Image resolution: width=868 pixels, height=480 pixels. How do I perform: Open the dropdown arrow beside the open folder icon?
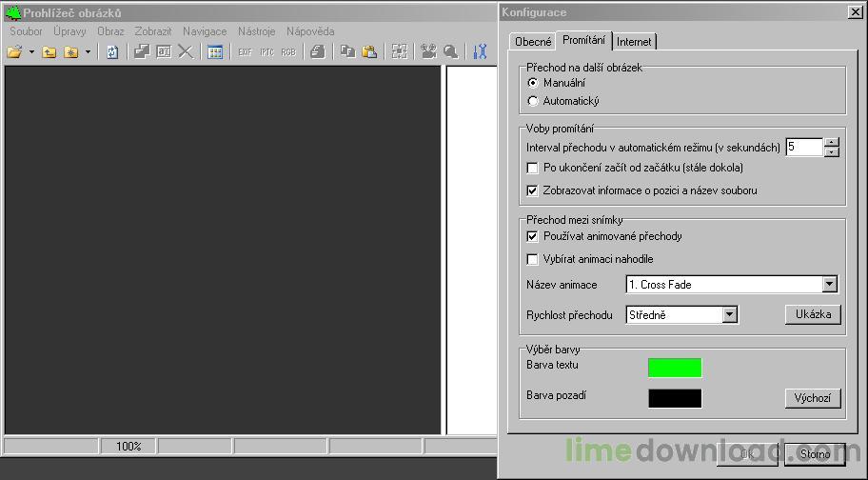coord(31,52)
